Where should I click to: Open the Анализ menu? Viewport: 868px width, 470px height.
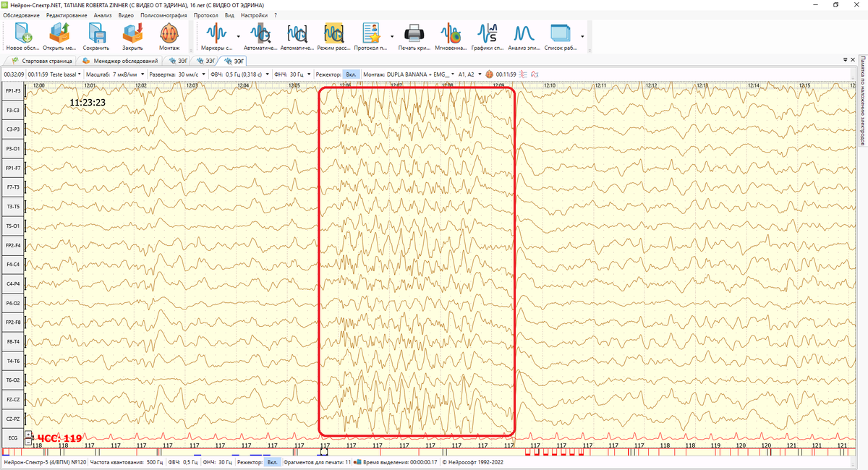click(x=103, y=15)
